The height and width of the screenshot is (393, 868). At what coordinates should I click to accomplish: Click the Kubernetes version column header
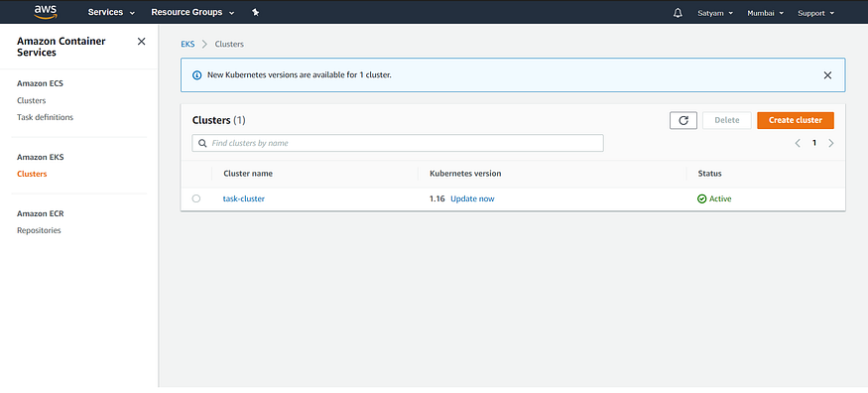click(465, 174)
